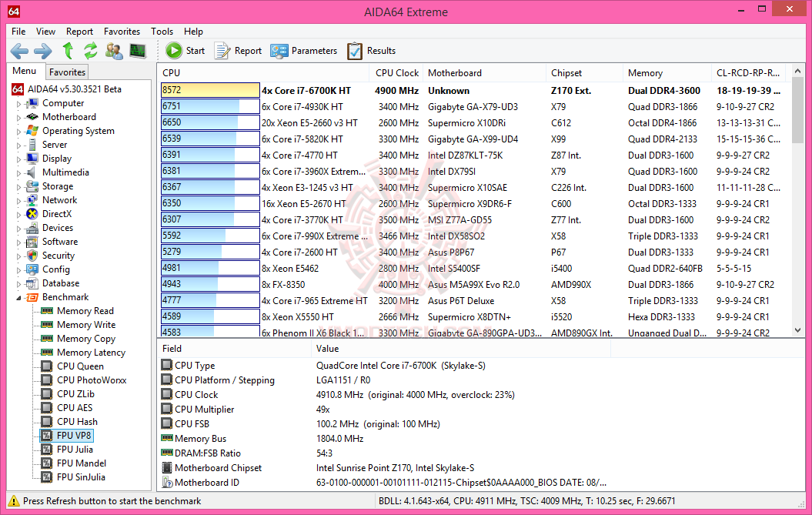The image size is (812, 515).
Task: Select the Security shield icon
Action: [x=32, y=256]
